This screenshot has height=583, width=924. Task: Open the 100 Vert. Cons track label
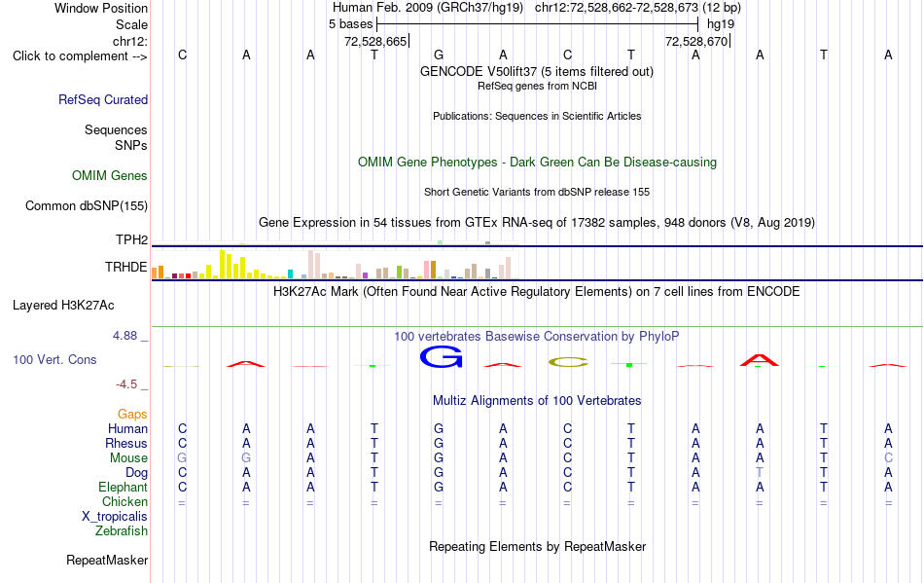tap(54, 359)
